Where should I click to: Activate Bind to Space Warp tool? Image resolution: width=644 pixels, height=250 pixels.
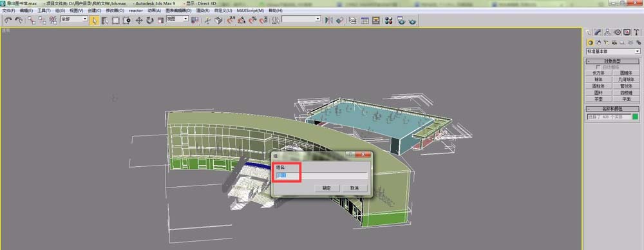tap(53, 20)
